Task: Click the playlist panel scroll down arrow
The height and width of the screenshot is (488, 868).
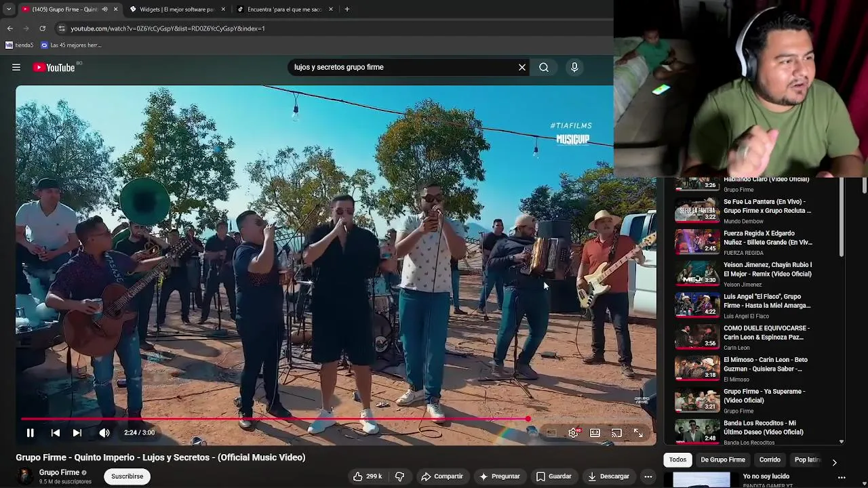Action: pyautogui.click(x=842, y=442)
